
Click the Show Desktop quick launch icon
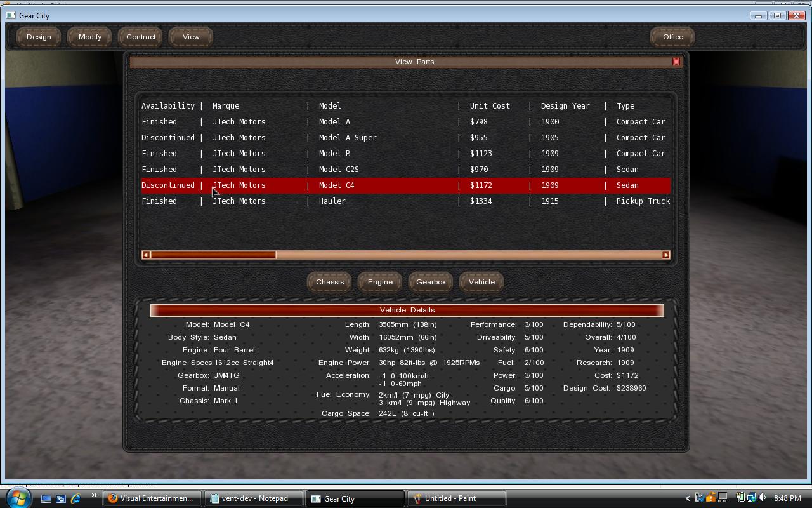(46, 498)
